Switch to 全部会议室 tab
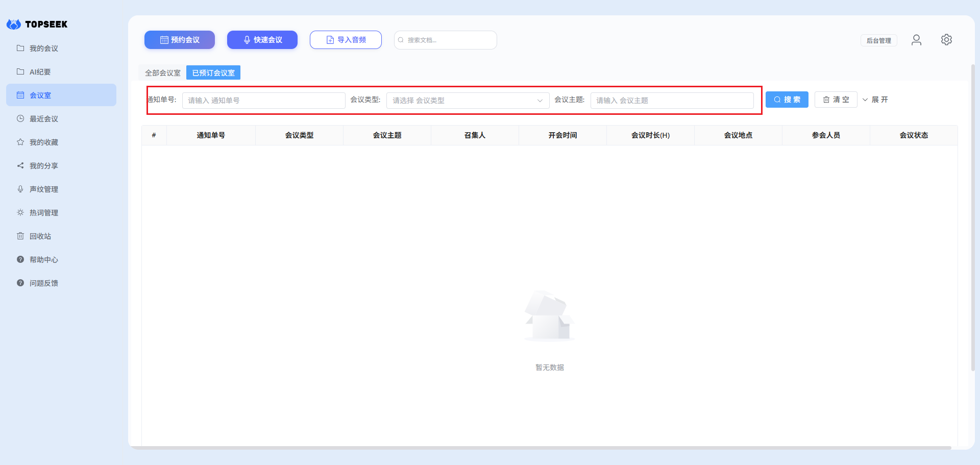This screenshot has height=465, width=980. 163,73
